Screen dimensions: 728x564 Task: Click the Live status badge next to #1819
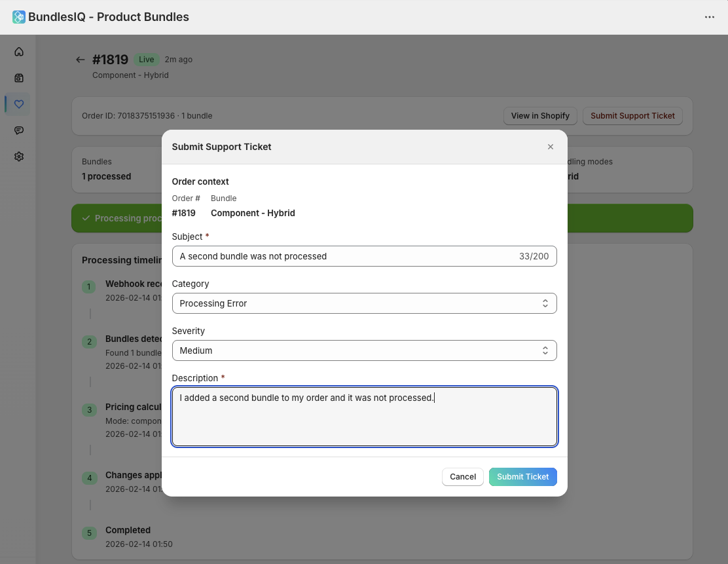146,59
